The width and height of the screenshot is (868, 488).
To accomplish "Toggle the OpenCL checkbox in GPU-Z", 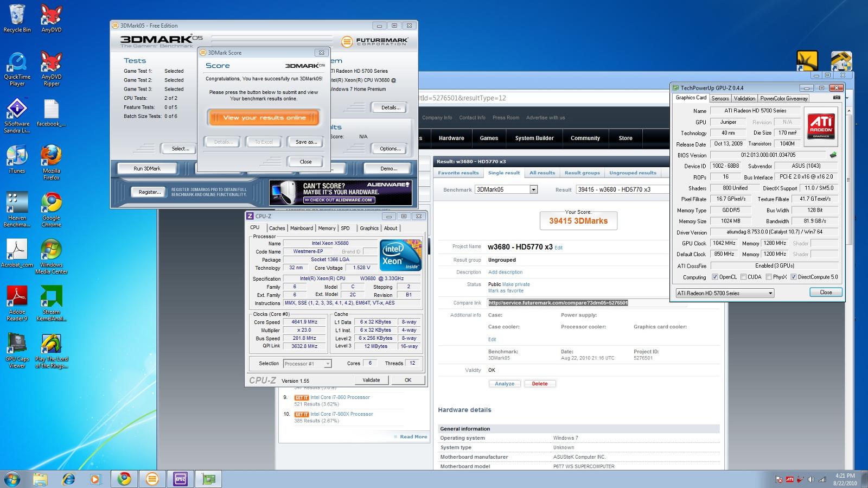I will (x=716, y=277).
